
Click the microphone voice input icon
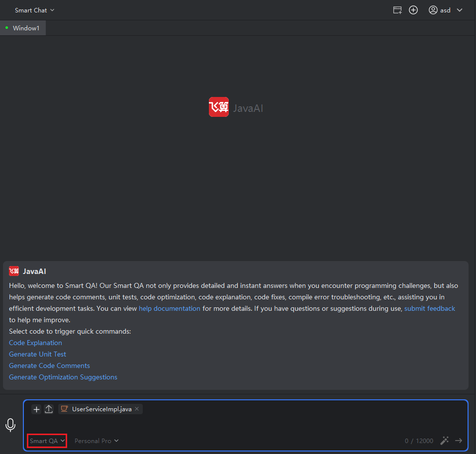pyautogui.click(x=10, y=425)
